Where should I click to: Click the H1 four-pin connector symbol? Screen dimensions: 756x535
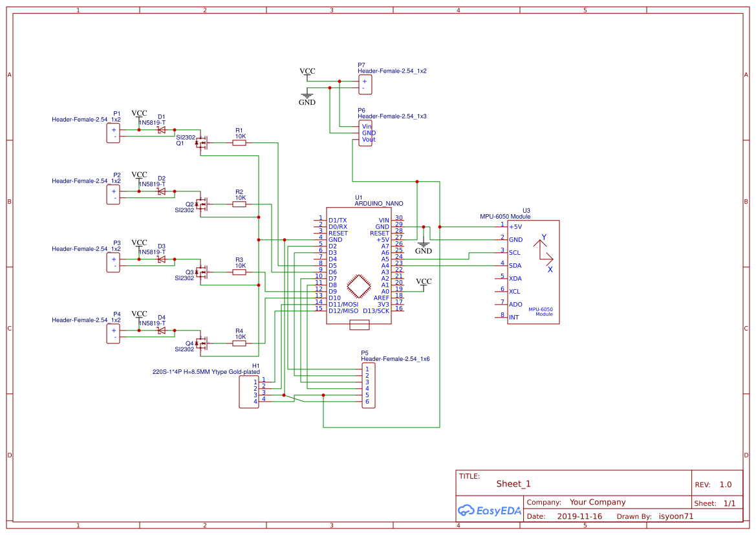point(249,392)
